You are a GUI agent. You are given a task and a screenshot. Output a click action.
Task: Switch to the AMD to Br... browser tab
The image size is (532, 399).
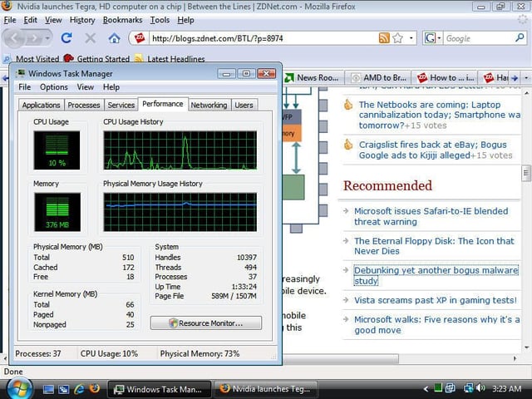tap(378, 77)
